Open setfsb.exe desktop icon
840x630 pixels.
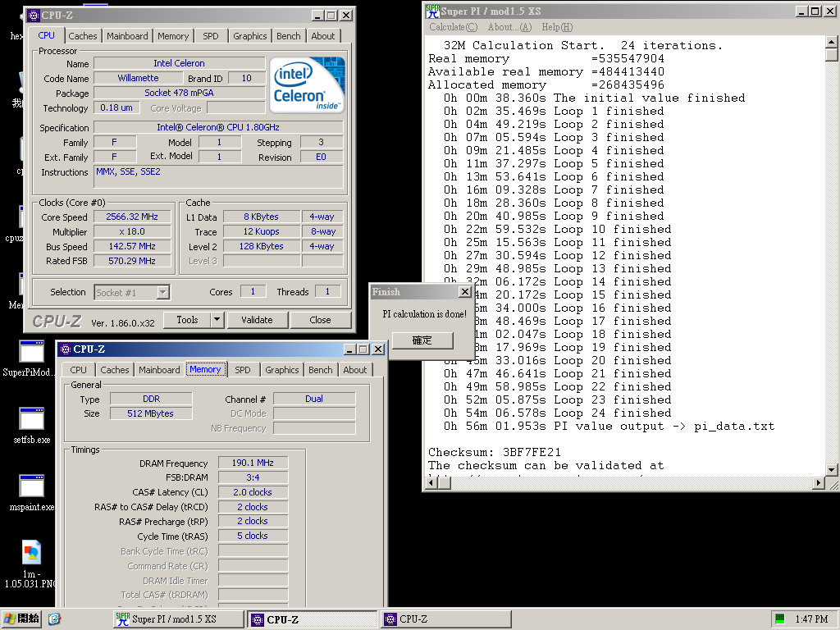tap(32, 419)
